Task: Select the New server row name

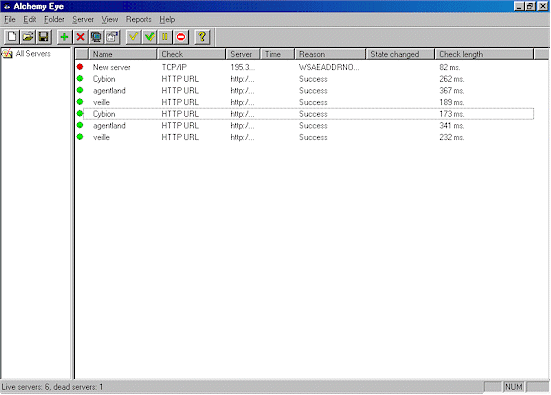Action: (111, 67)
